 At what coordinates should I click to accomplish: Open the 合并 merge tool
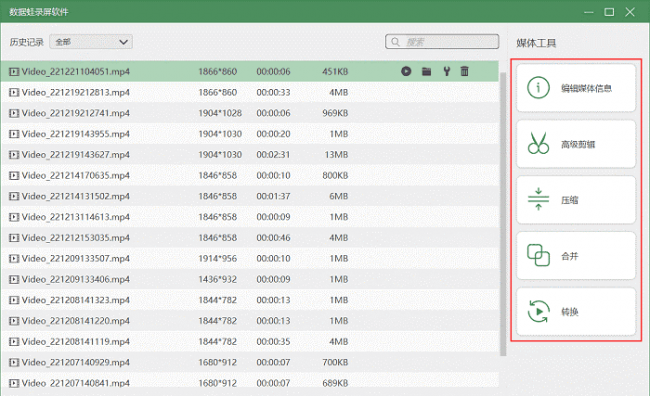point(576,256)
